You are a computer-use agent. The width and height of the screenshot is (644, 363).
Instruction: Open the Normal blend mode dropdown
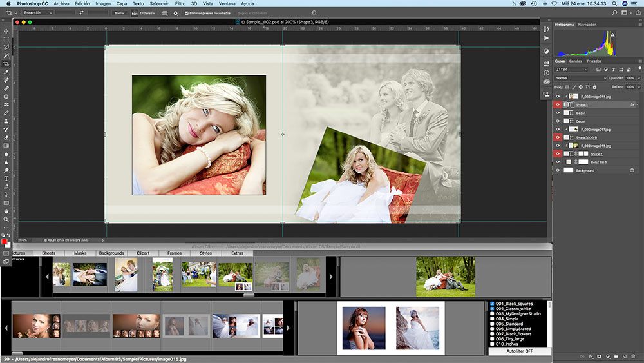(x=580, y=78)
